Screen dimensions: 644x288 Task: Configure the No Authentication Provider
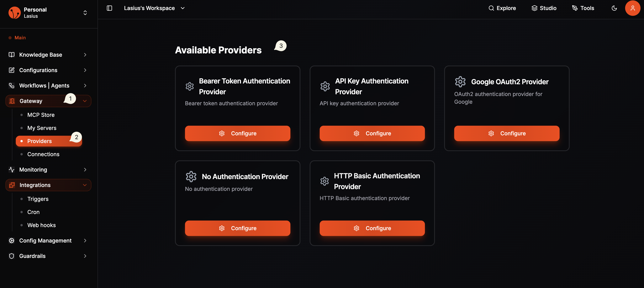(x=237, y=228)
